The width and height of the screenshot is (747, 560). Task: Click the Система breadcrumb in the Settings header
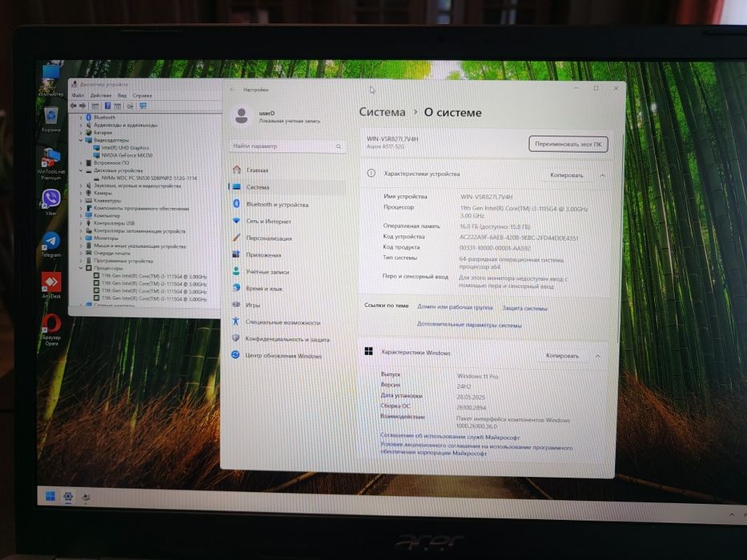382,112
